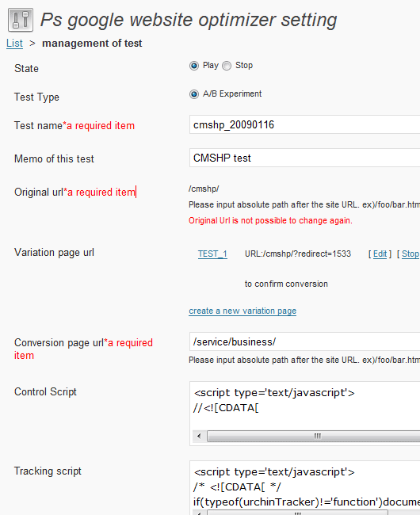Go back to List breadcrumb link

[x=14, y=44]
